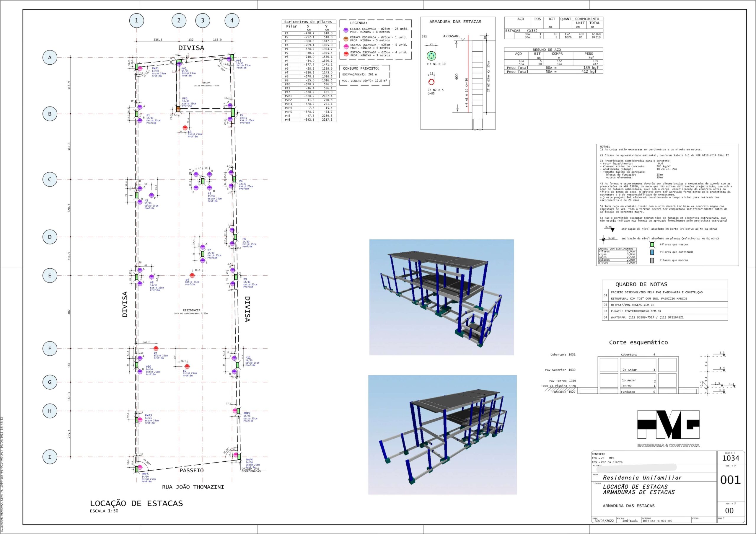Click the lower 3D structure rendering
This screenshot has height=534, width=756.
click(442, 435)
